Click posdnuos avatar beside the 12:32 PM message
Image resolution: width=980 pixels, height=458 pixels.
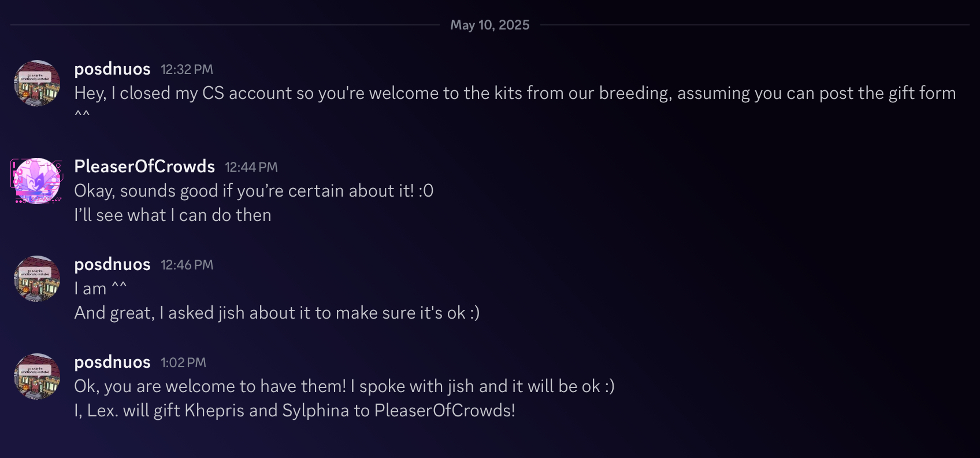point(37,83)
